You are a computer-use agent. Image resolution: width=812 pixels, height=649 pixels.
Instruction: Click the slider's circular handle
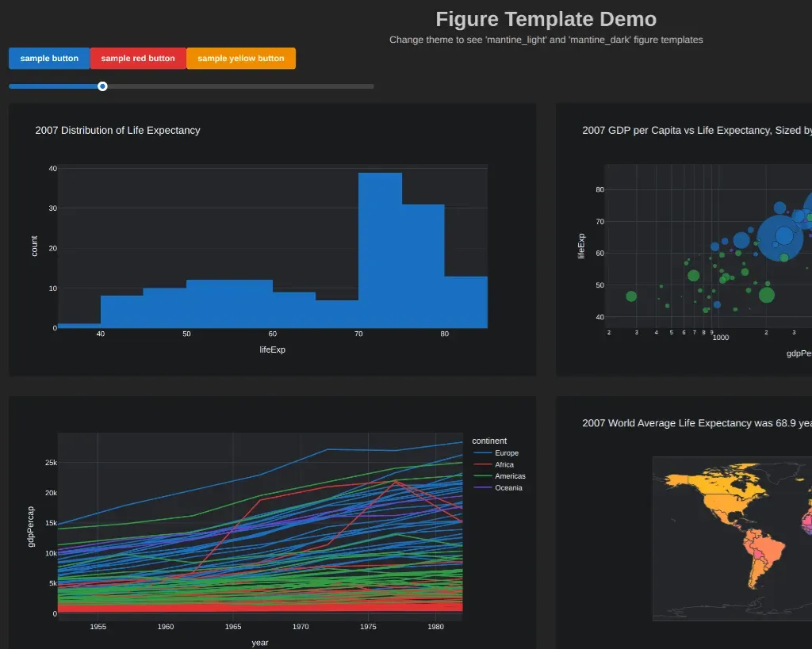click(102, 86)
